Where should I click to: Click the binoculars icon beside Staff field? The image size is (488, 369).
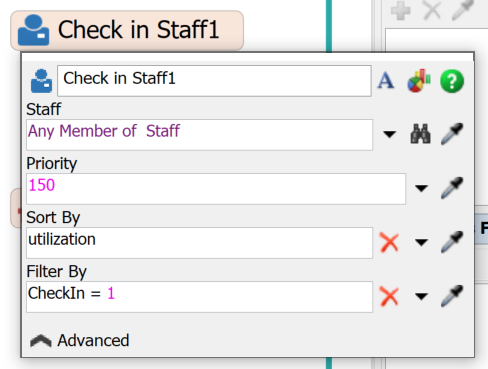(x=420, y=134)
